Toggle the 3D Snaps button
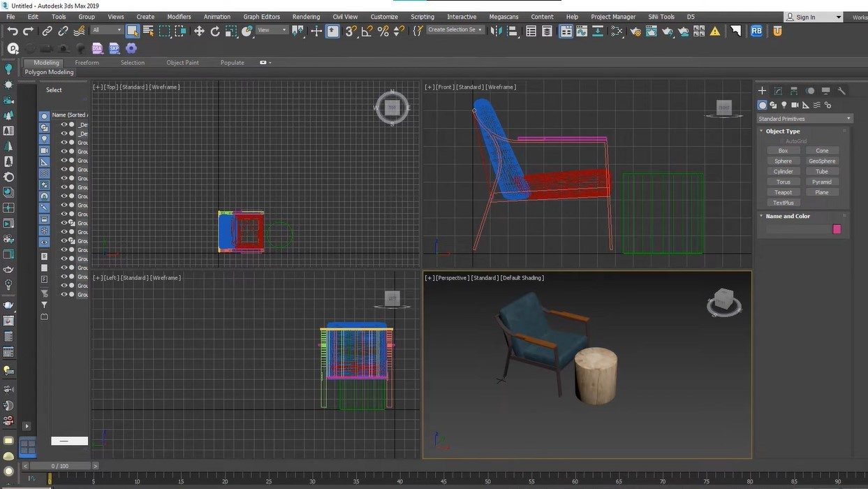This screenshot has width=868, height=489. [351, 31]
